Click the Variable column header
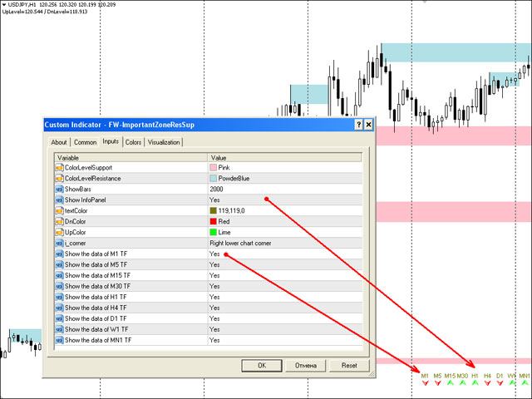This screenshot has width=532, height=399. point(131,158)
